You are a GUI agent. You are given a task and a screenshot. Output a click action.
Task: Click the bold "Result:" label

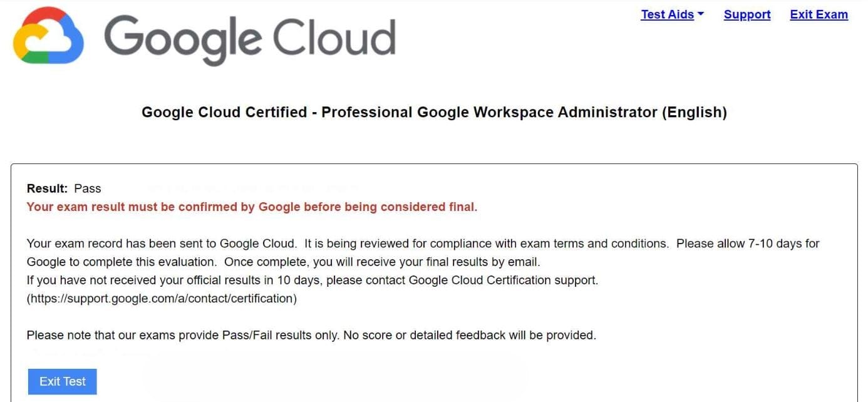(47, 188)
